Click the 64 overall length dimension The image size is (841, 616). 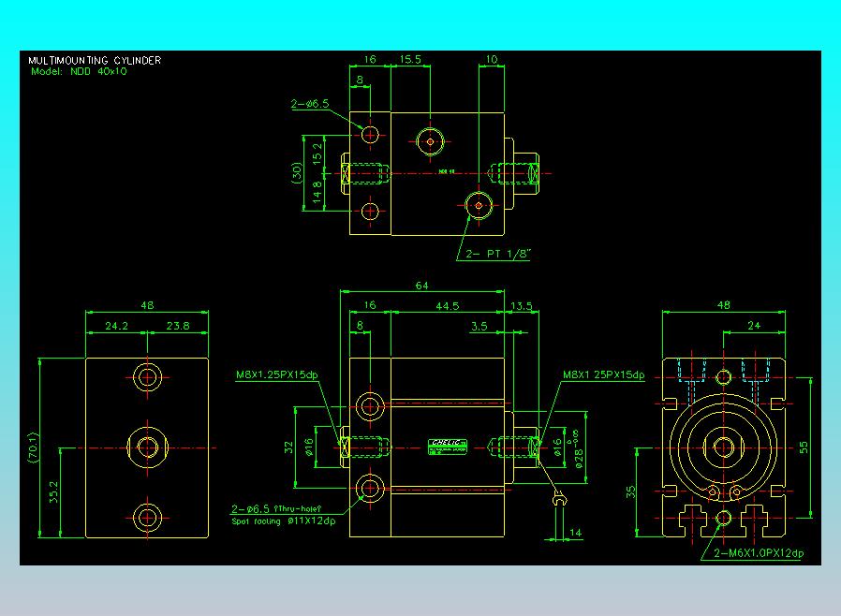pyautogui.click(x=422, y=286)
